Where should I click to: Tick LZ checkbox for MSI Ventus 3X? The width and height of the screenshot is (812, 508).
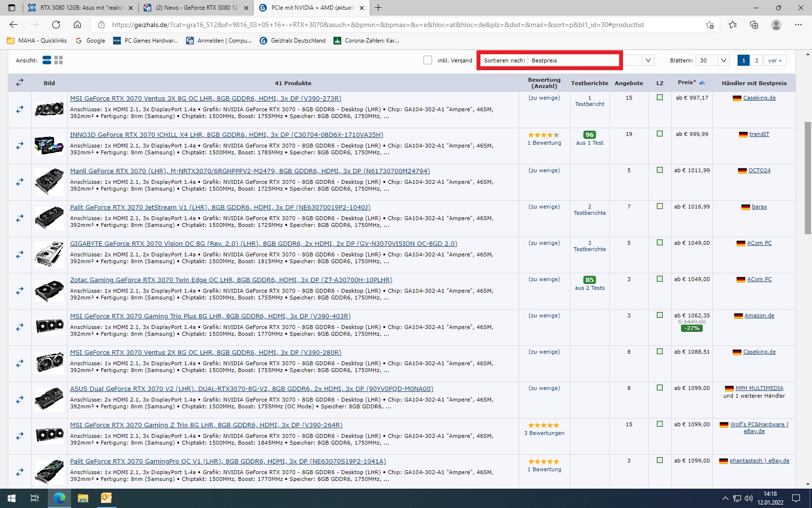pyautogui.click(x=660, y=97)
